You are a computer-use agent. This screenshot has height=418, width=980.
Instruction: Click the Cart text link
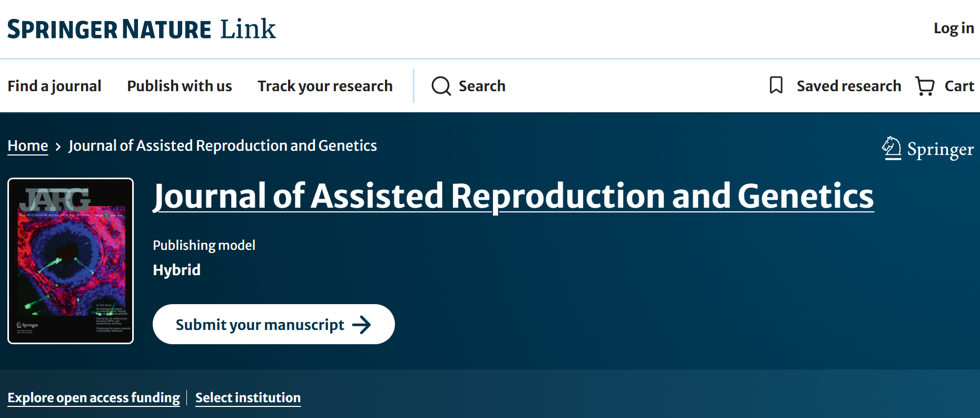959,86
